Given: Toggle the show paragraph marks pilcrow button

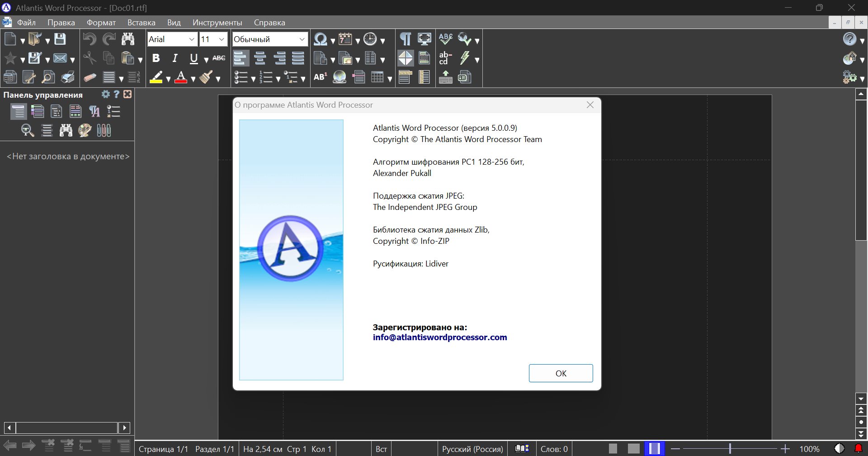Looking at the screenshot, I should 405,39.
